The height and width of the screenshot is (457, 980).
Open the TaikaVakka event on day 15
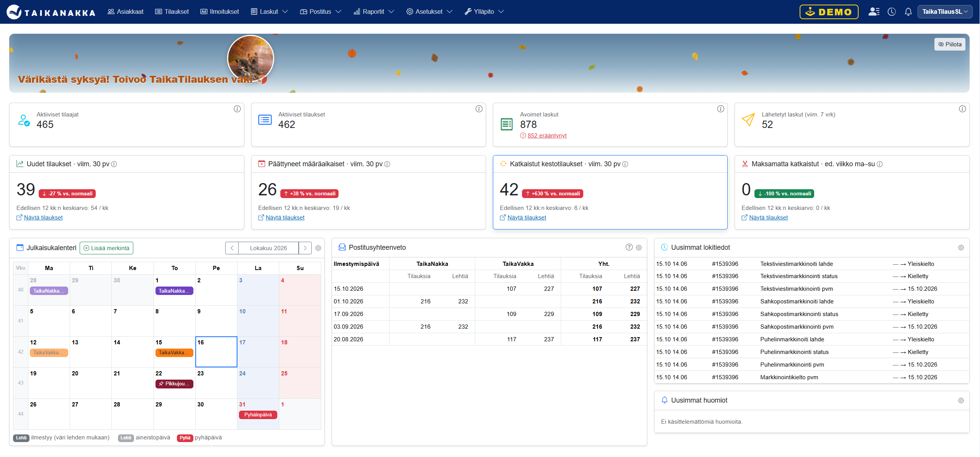(174, 352)
